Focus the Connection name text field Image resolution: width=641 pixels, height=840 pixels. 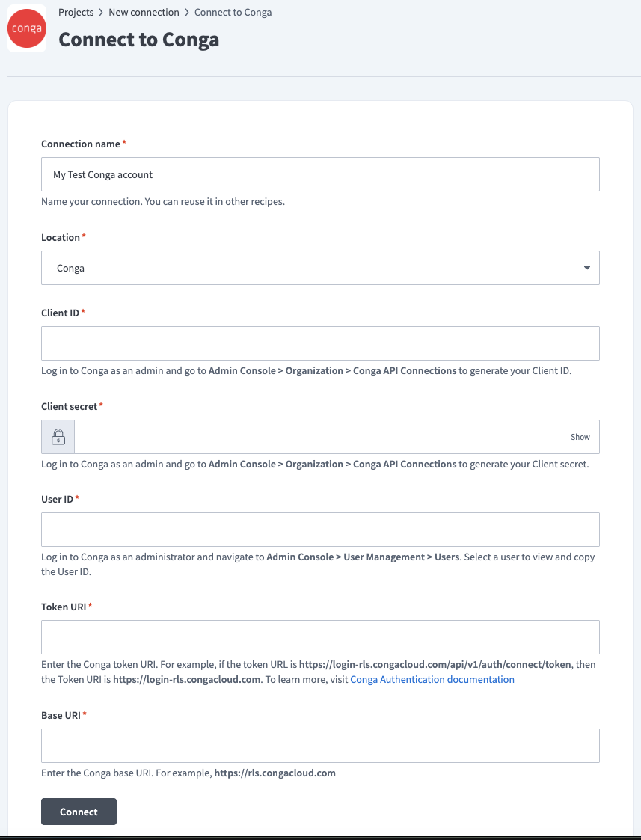(320, 174)
